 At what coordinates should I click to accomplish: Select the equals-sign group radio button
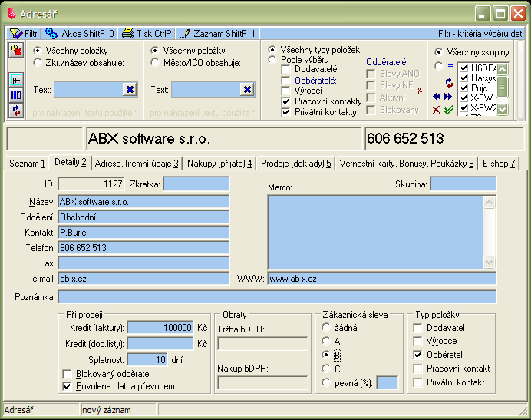point(439,66)
